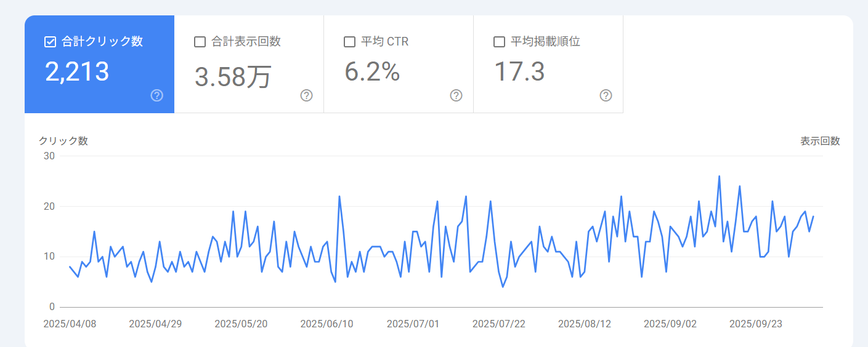Click the 6.2% average CTR value
Image resolution: width=868 pixels, height=347 pixels.
click(x=372, y=72)
